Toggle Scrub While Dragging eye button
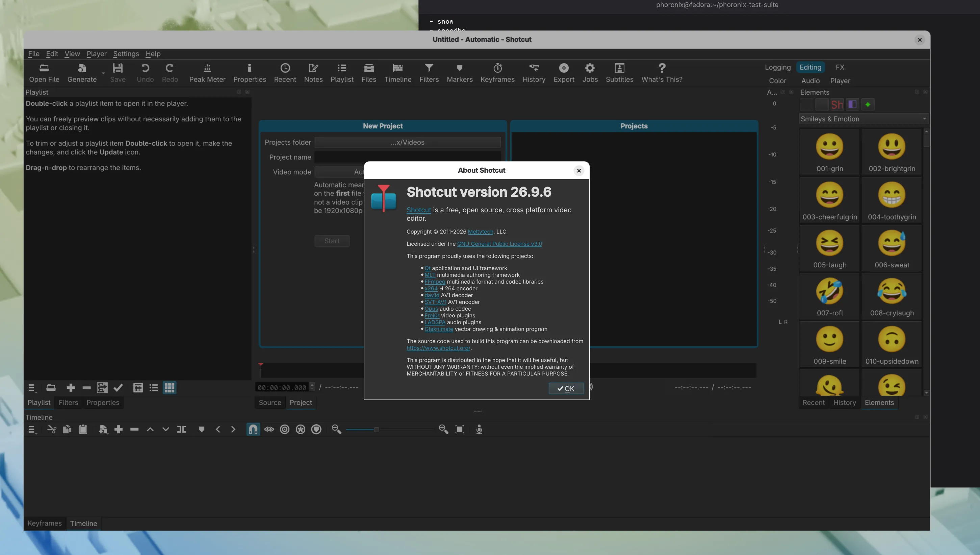This screenshot has width=980, height=555. coord(269,430)
